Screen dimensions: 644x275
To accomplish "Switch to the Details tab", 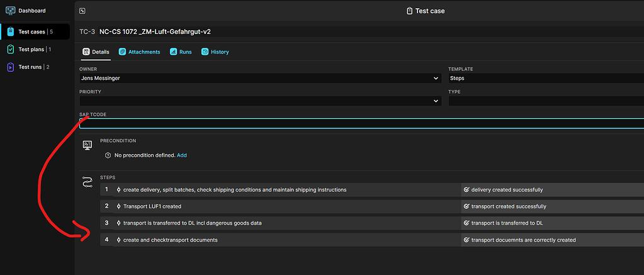I will [x=96, y=52].
